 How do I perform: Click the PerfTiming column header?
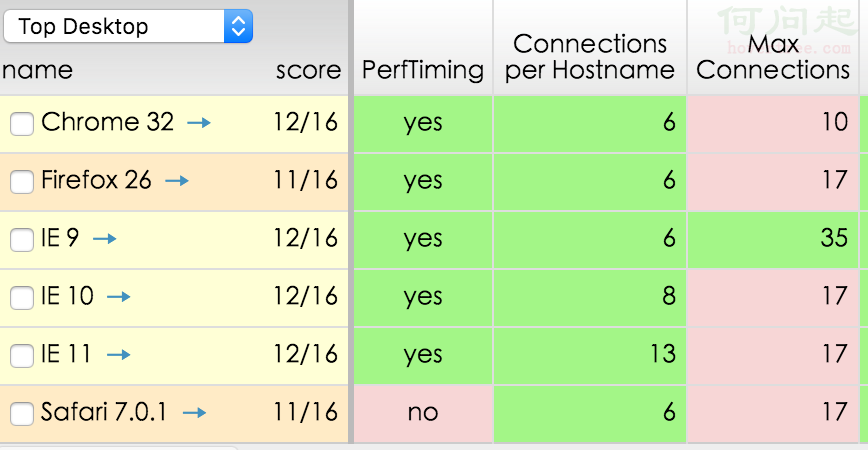(423, 70)
